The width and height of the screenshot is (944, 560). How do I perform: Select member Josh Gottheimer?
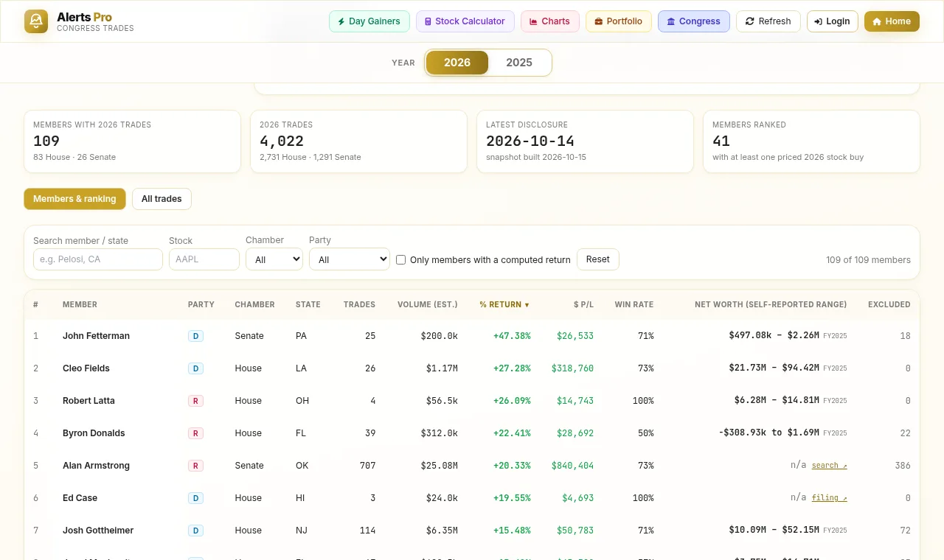pos(98,531)
